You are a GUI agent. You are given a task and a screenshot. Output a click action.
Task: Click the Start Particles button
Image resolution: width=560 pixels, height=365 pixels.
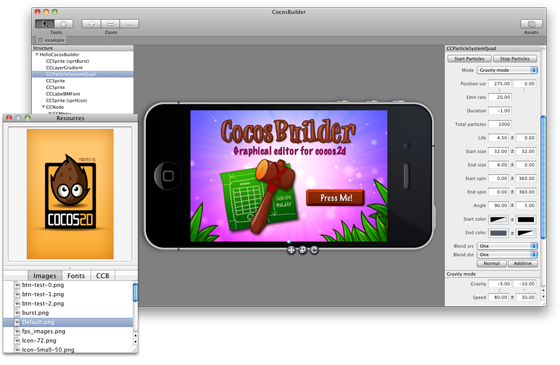(469, 59)
